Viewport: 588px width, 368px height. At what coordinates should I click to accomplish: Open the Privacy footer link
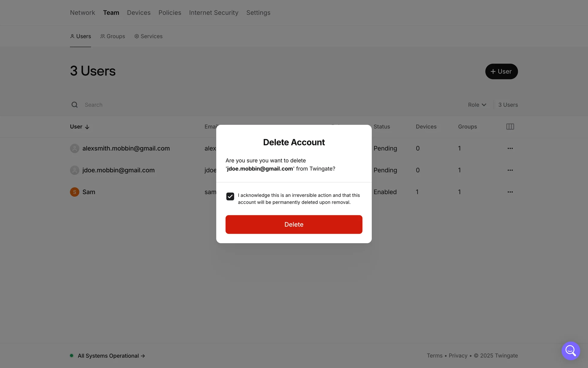458,356
